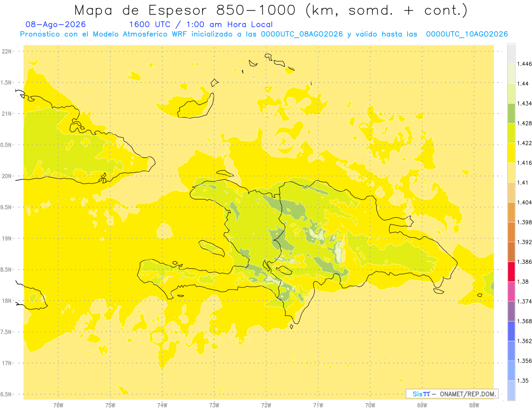Click the longitude label "70W"
Image resolution: width=532 pixels, height=411 pixels.
370,405
